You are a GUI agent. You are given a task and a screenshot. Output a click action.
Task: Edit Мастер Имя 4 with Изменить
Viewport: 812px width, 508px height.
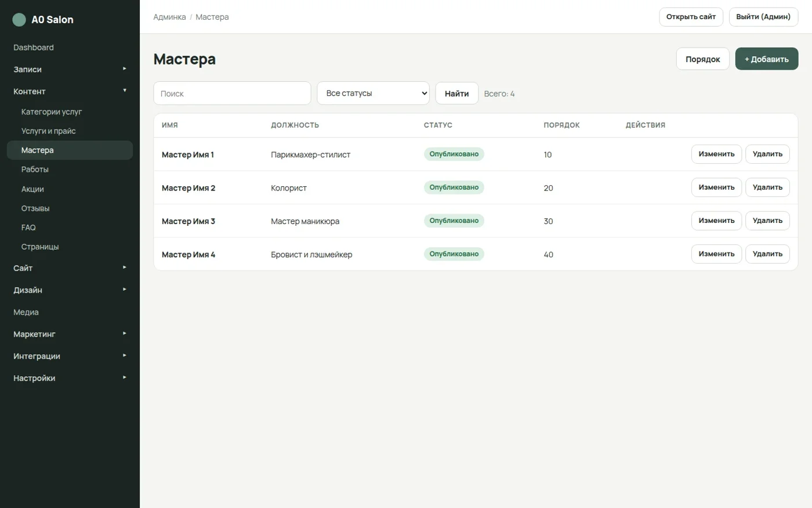(716, 254)
